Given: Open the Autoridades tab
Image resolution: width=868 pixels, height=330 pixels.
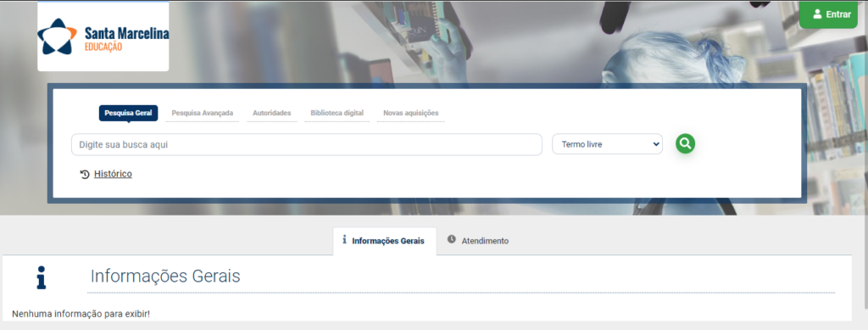Looking at the screenshot, I should pyautogui.click(x=272, y=113).
